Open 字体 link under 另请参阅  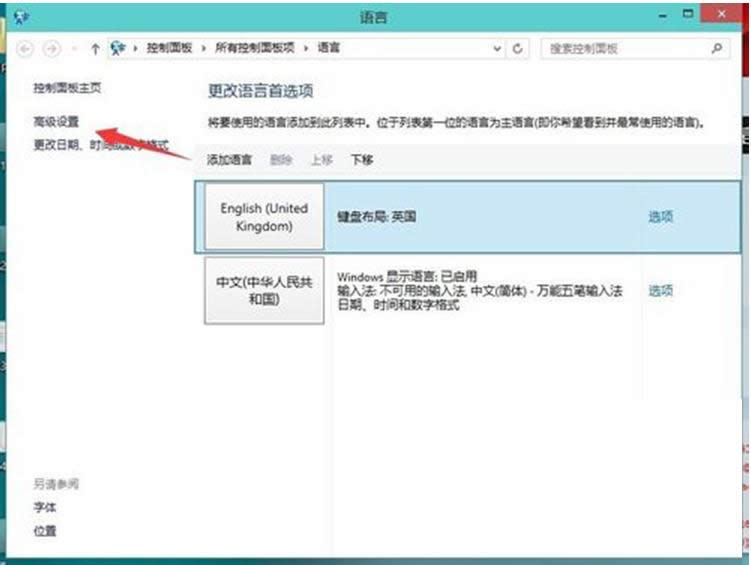tap(45, 507)
